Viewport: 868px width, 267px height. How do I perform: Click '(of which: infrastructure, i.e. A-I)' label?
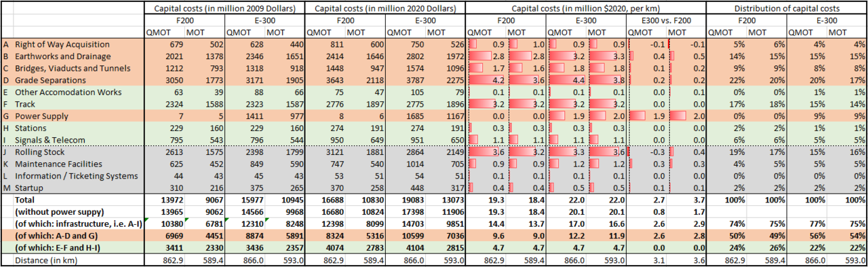coord(79,224)
